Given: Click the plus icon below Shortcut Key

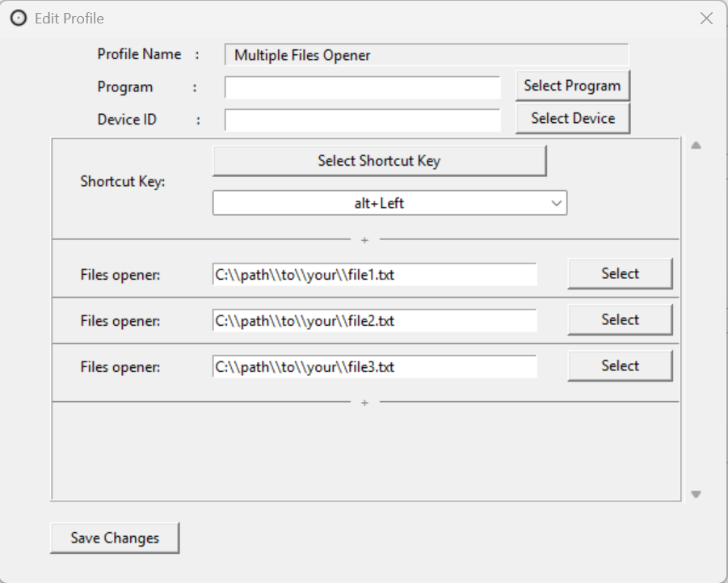Looking at the screenshot, I should point(364,240).
